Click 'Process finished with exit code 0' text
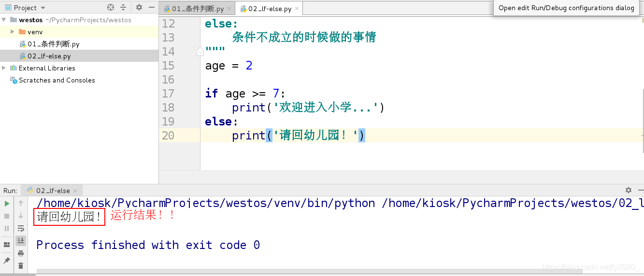 [148, 245]
